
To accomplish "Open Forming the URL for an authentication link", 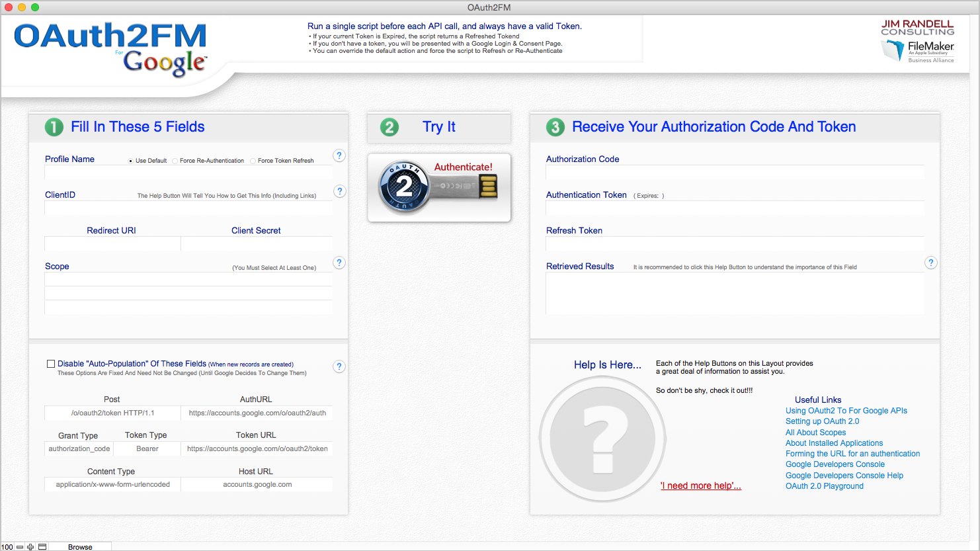I will tap(852, 454).
